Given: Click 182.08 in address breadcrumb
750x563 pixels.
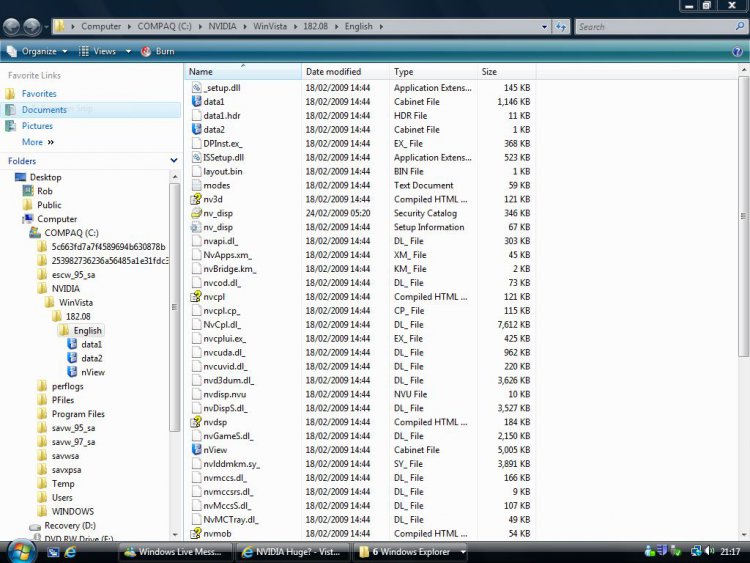Looking at the screenshot, I should point(315,26).
